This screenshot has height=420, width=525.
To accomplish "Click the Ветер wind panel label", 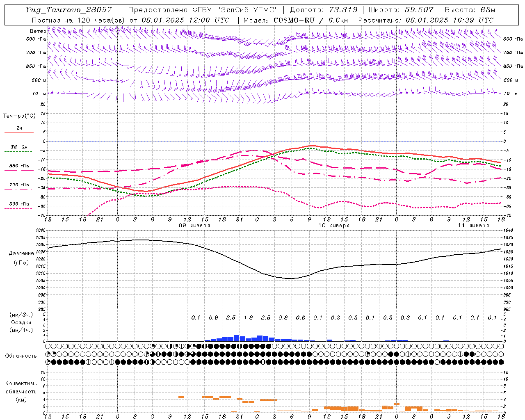I will point(38,31).
